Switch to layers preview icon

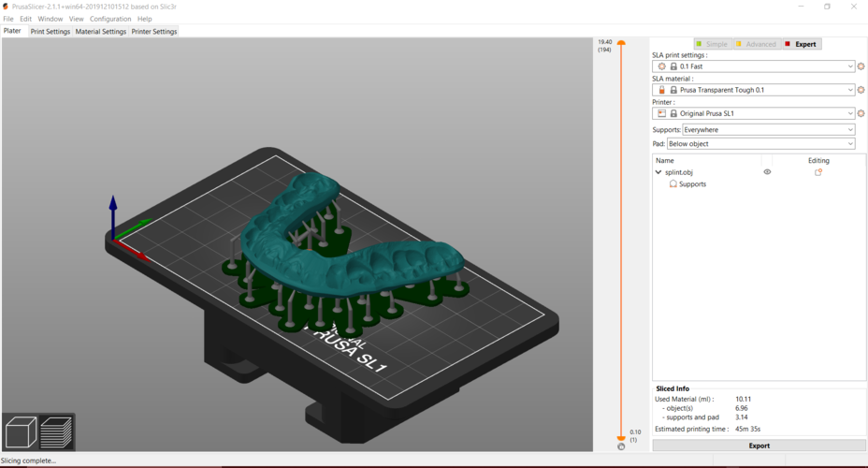pyautogui.click(x=56, y=432)
